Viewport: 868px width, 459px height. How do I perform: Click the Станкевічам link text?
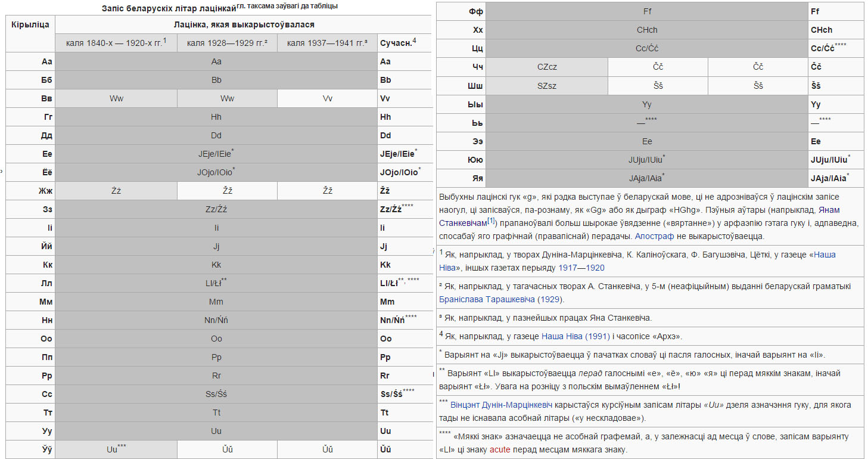(462, 223)
